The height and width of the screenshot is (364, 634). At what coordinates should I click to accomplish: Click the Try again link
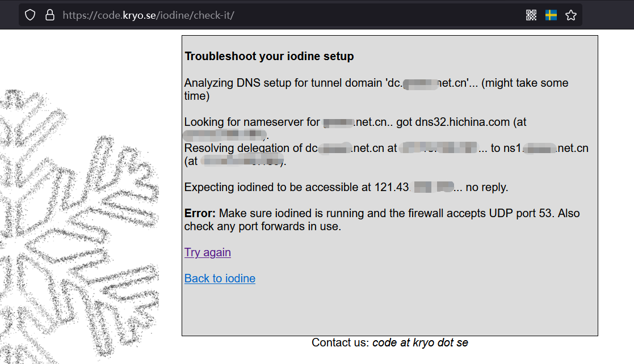[x=207, y=252]
